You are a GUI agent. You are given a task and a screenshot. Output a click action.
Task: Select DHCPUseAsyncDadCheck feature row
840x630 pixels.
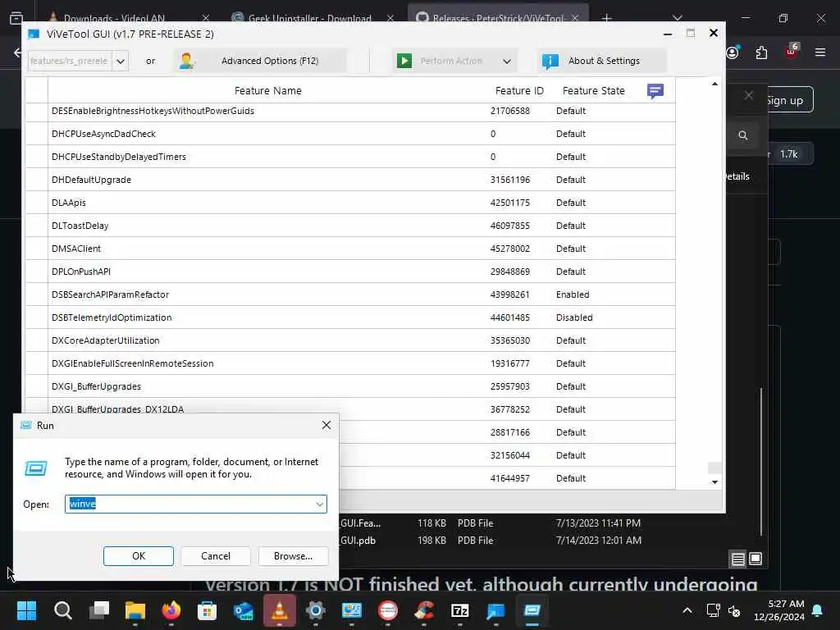pyautogui.click(x=350, y=134)
